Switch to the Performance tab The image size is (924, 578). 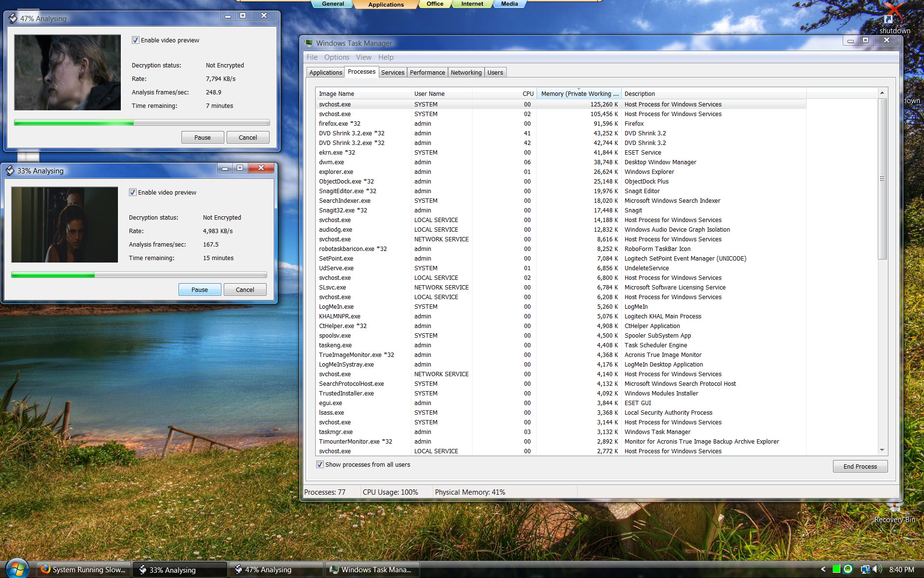click(x=427, y=72)
